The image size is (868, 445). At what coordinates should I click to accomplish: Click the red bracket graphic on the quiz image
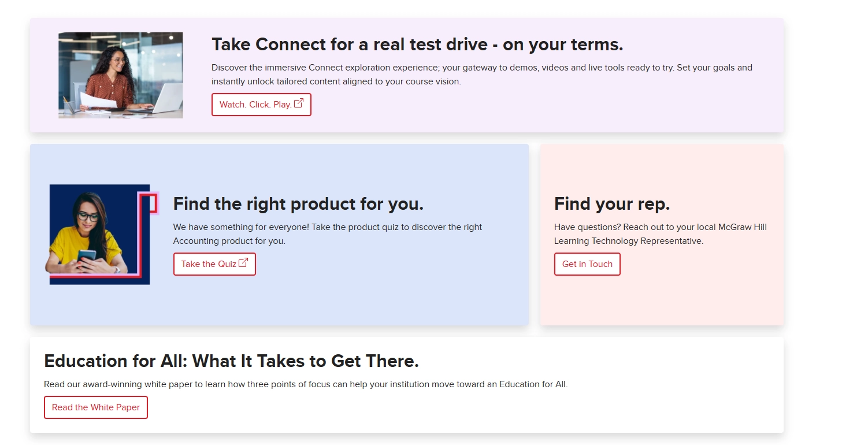[152, 202]
